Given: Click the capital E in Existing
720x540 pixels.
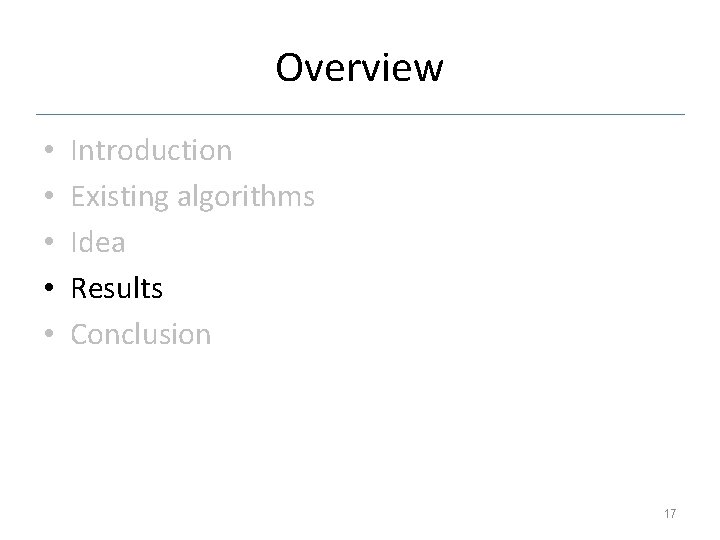Looking at the screenshot, I should tap(79, 196).
